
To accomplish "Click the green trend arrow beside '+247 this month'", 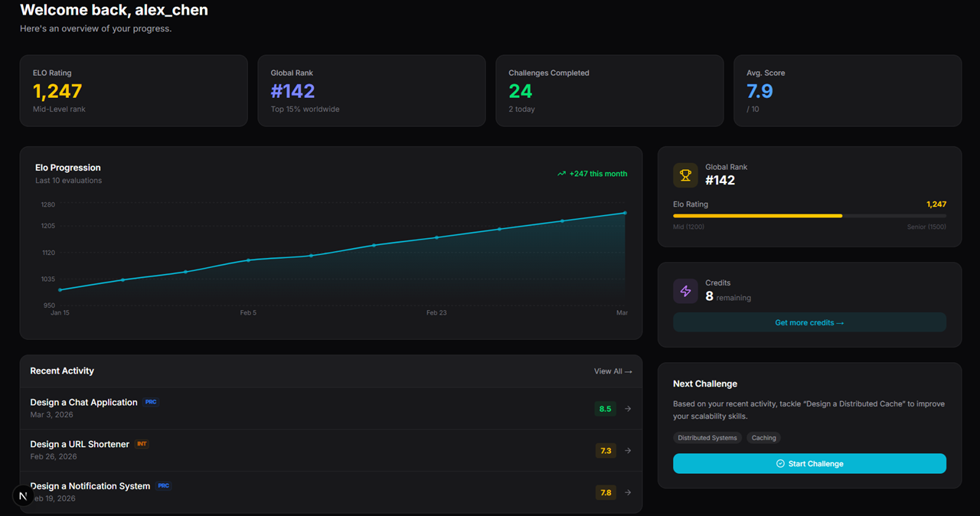I will pyautogui.click(x=560, y=174).
